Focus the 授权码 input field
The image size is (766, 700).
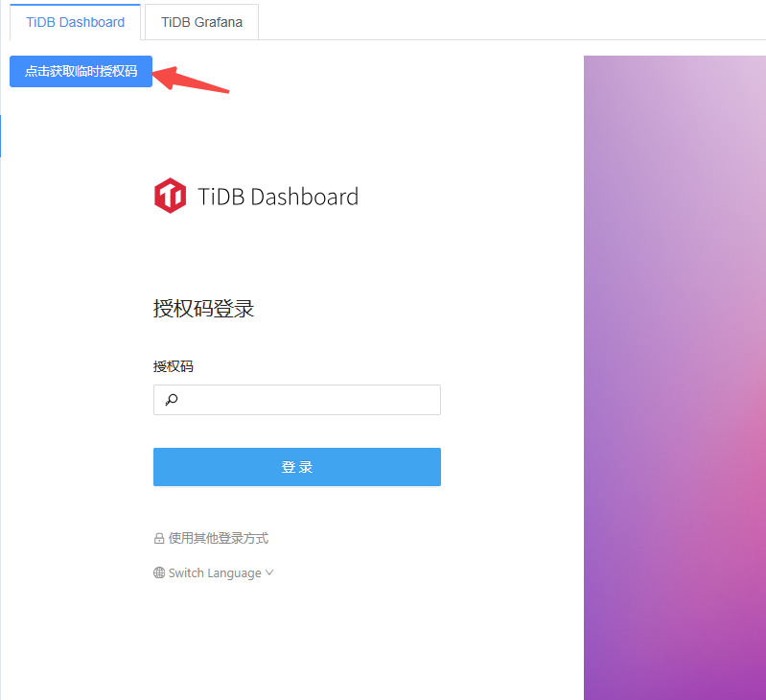[x=297, y=400]
